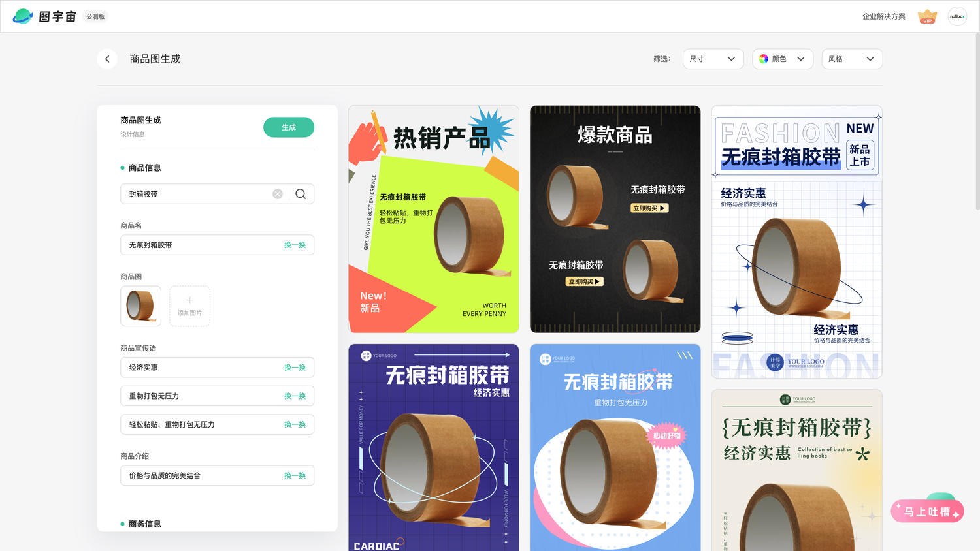Click the 商品图生成 page title
980x551 pixels.
point(155,59)
